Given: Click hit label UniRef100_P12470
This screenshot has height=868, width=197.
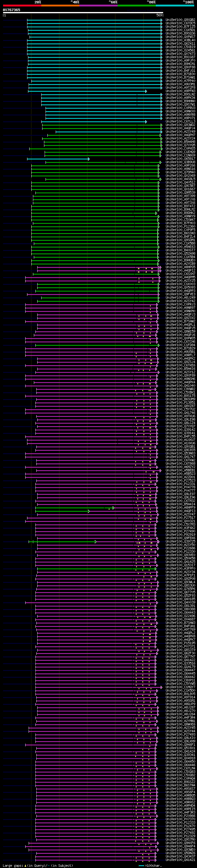Looking at the screenshot, I should click(180, 826).
